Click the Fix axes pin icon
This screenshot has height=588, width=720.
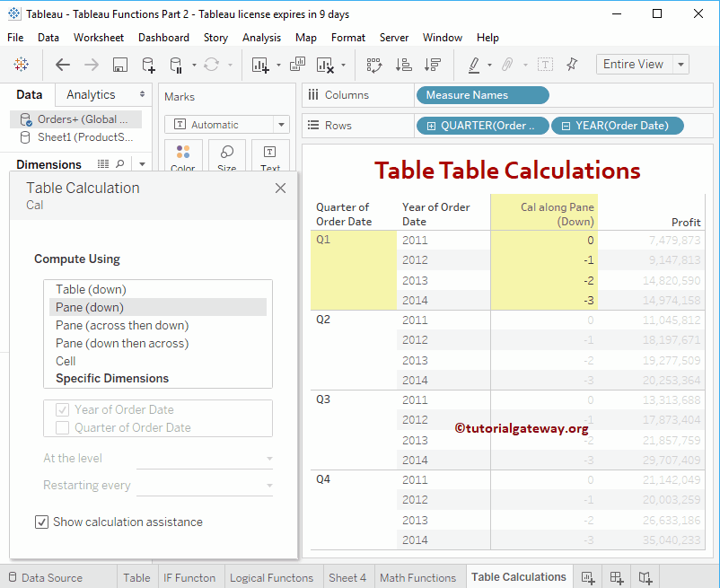click(572, 65)
